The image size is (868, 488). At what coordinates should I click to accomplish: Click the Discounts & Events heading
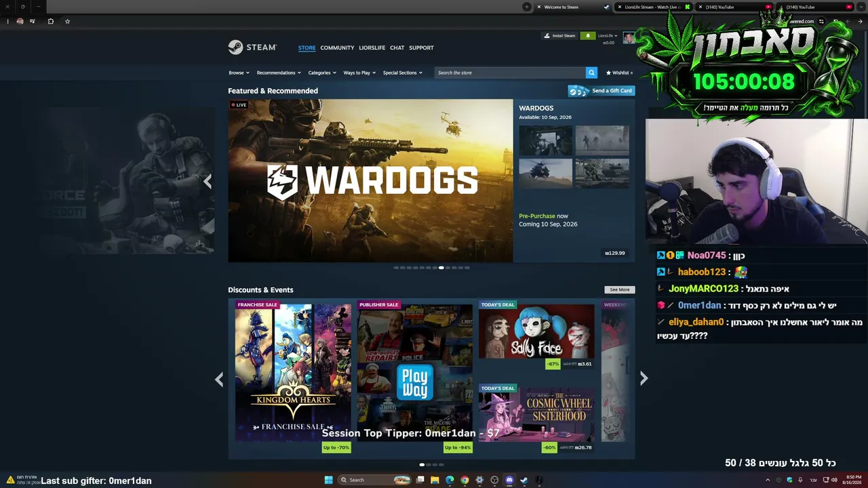point(260,290)
